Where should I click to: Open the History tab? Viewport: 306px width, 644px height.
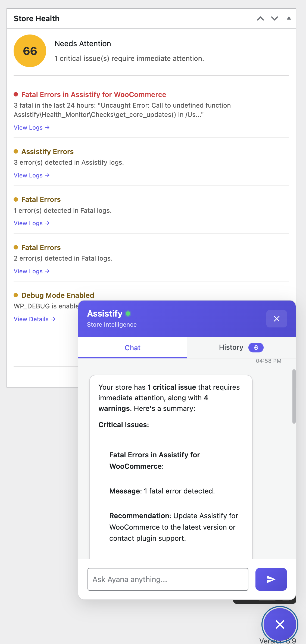231,348
